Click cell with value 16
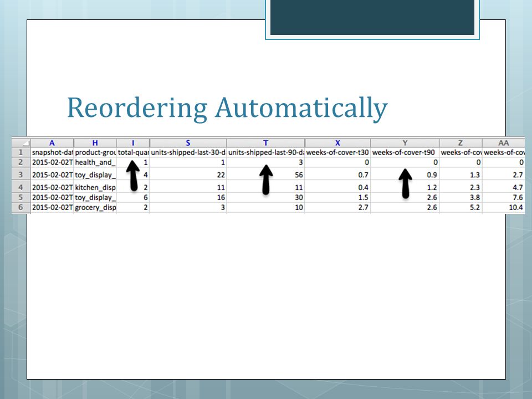This screenshot has height=399, width=532. [188, 197]
